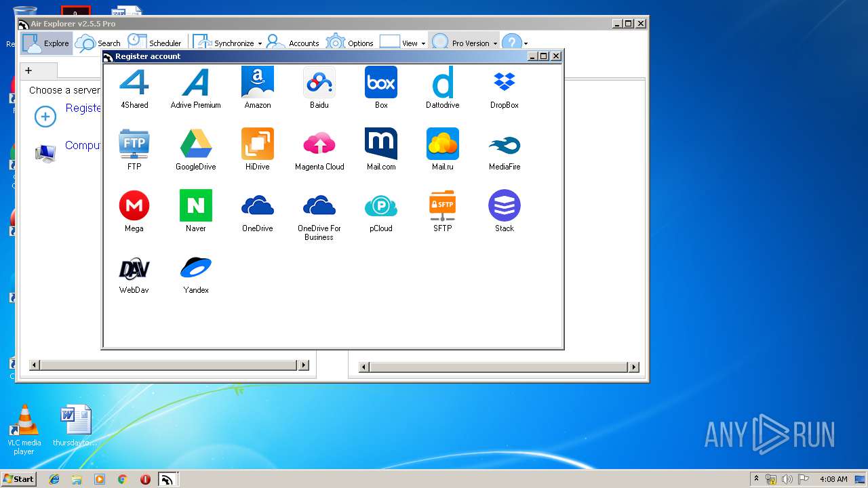Select the DropBox icon
The height and width of the screenshot is (488, 868).
coord(505,82)
